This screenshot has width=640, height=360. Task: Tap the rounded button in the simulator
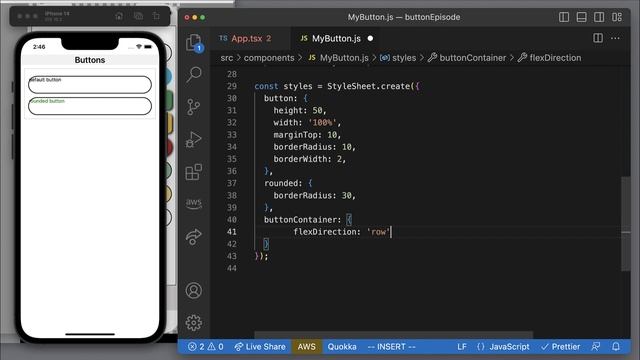point(90,106)
